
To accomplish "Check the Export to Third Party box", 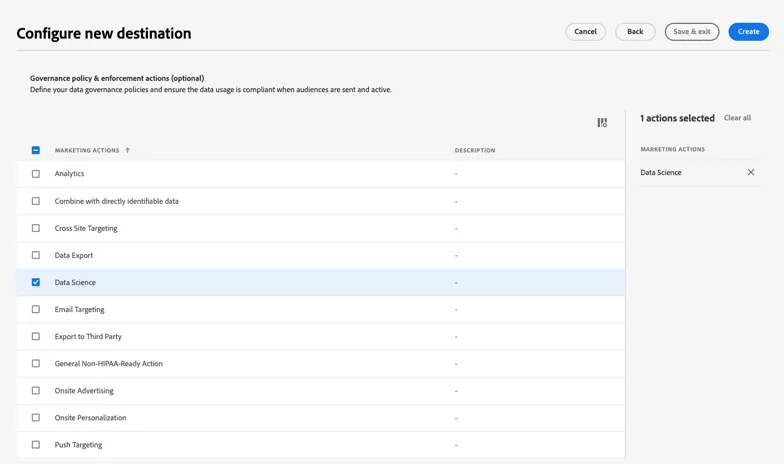I will (36, 336).
